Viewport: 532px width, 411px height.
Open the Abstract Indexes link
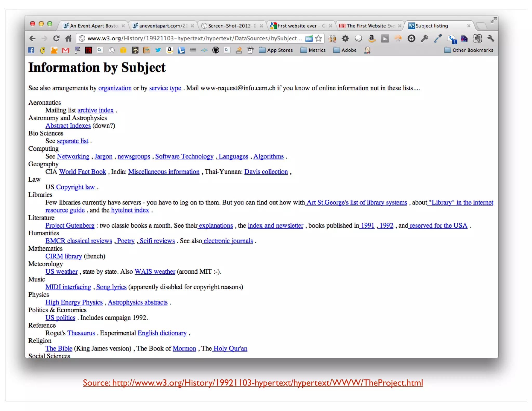68,125
